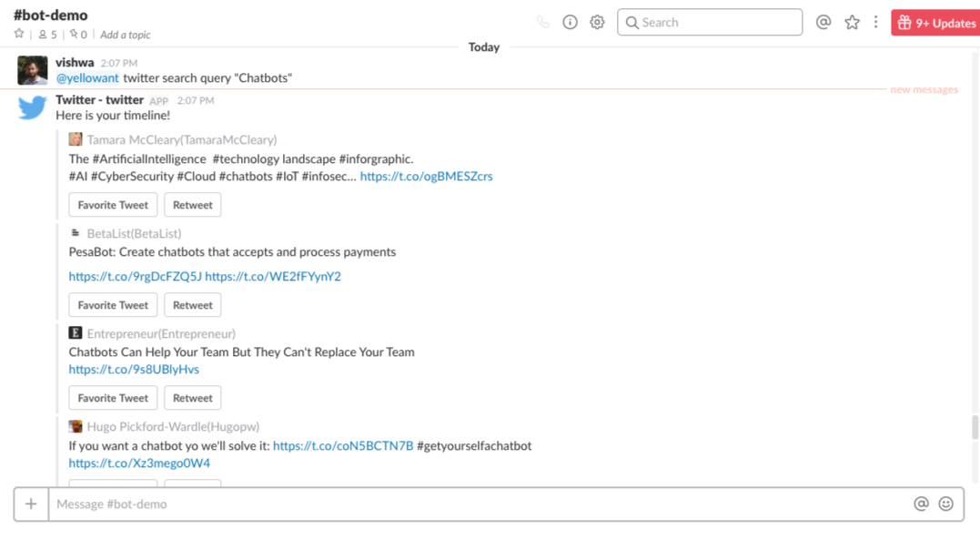Insert mention with @ icon in message box
980x540 pixels.
921,504
